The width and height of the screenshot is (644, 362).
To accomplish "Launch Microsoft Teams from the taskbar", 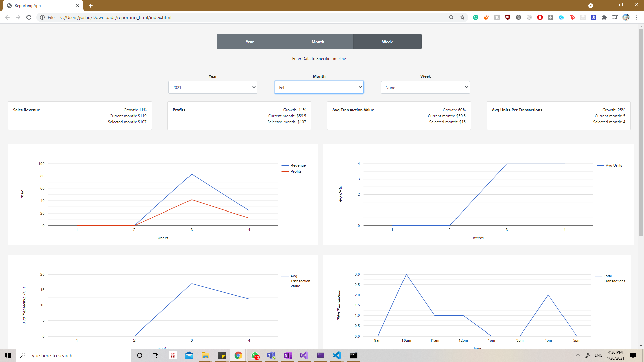I will (271, 355).
